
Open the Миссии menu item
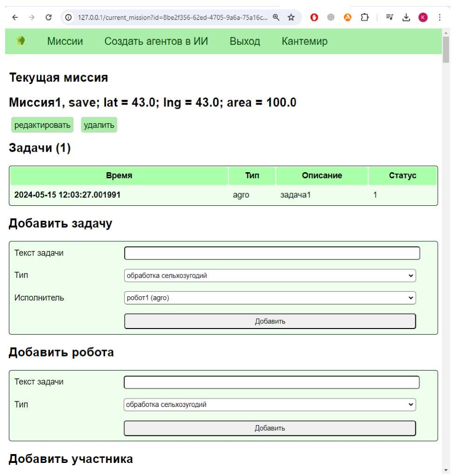[65, 41]
